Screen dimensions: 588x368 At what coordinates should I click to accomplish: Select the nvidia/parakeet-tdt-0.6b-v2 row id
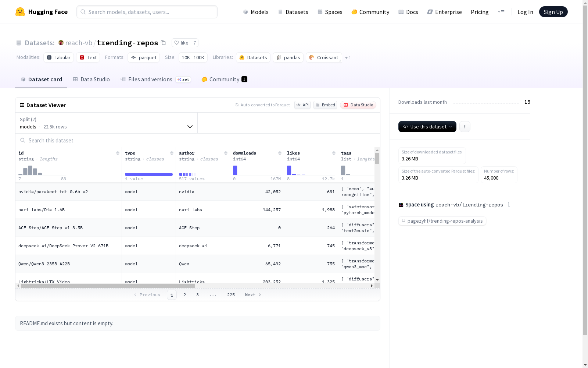point(53,192)
